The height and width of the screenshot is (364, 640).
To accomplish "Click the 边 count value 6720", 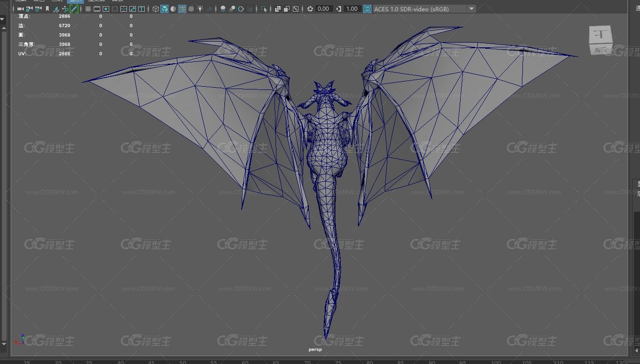I will (x=65, y=26).
